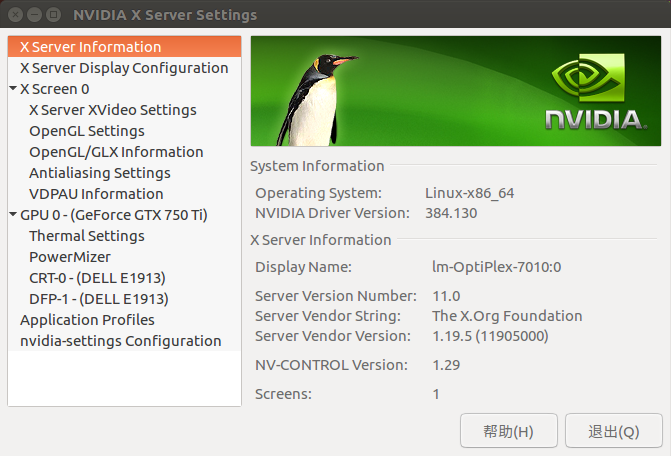Viewport: 671px width, 456px height.
Task: Click the Linux-x86_64 operating system value
Action: [x=469, y=193]
